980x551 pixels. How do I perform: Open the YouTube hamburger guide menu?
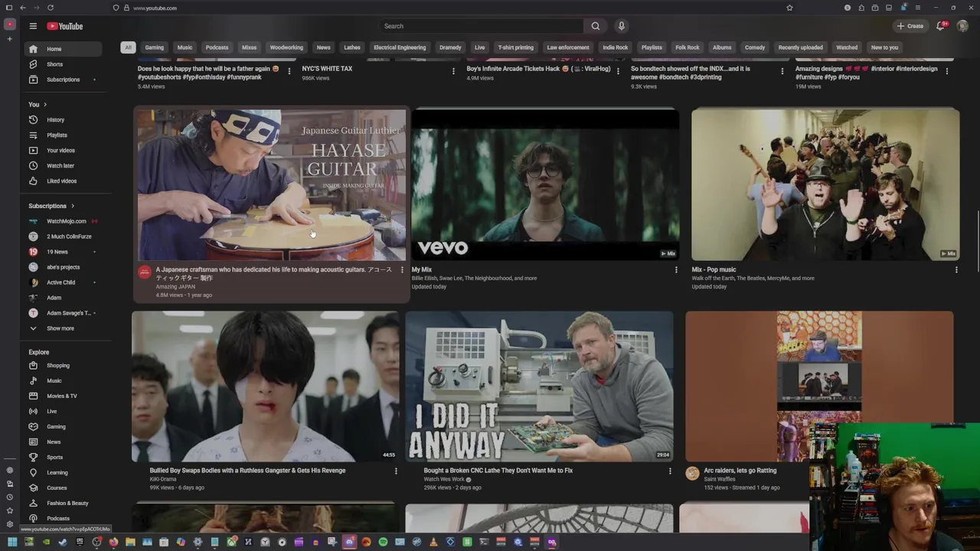pyautogui.click(x=33, y=26)
